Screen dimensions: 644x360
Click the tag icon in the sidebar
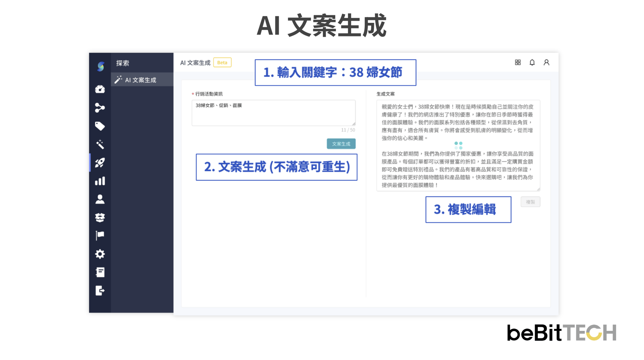click(100, 126)
